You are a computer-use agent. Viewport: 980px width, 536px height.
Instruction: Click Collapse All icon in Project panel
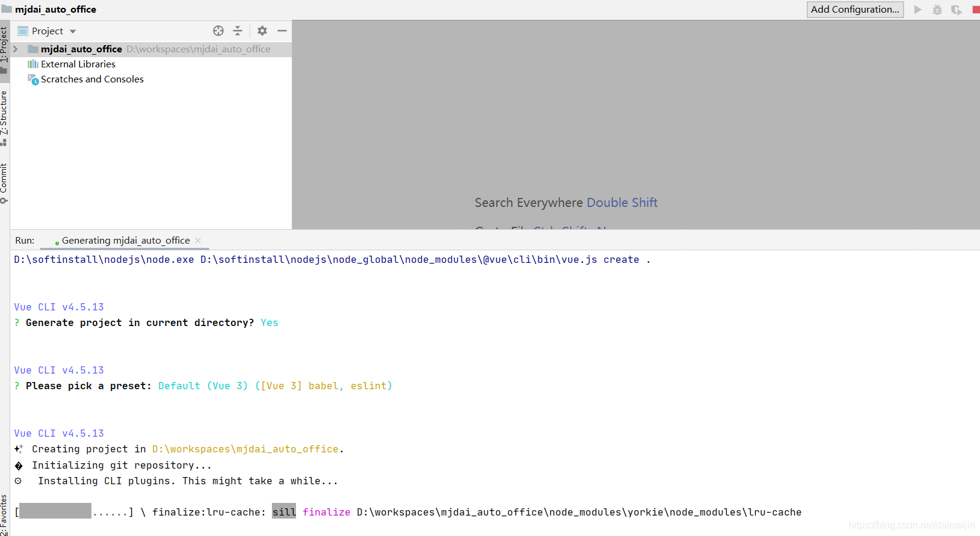(238, 31)
